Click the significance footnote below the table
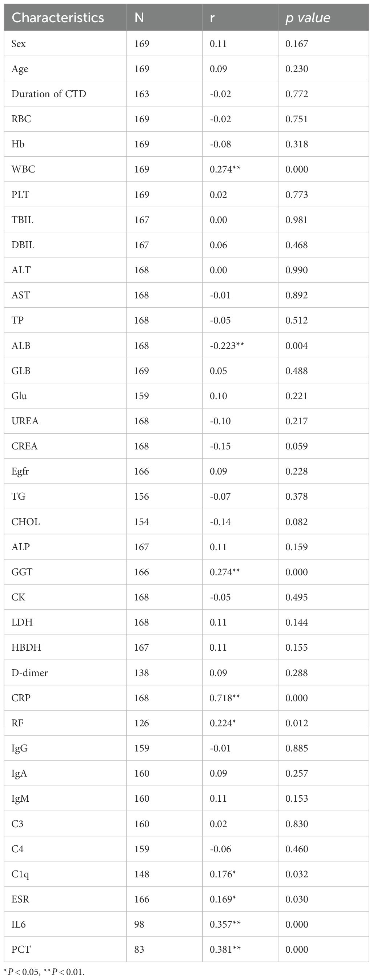Screen dimensions: 373x980 click(44, 972)
